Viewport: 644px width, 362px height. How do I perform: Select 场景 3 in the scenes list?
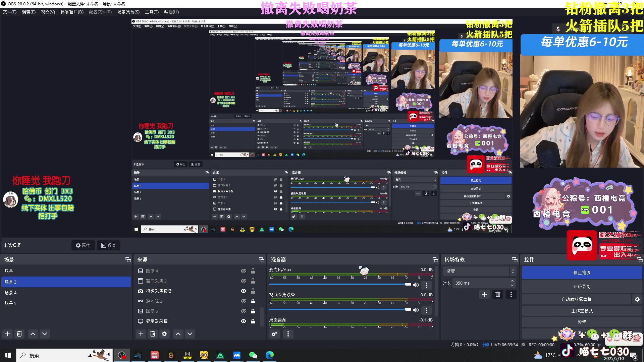(66, 282)
